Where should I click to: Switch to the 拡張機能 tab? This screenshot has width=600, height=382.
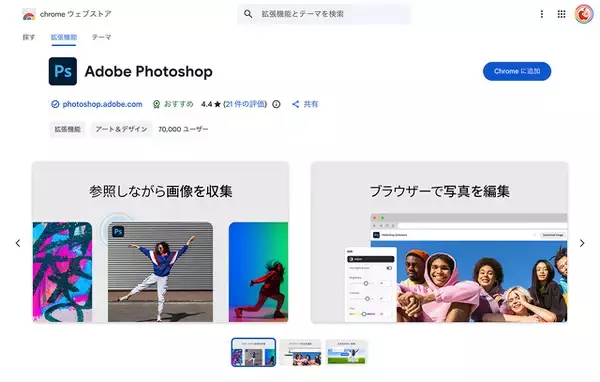pos(64,37)
